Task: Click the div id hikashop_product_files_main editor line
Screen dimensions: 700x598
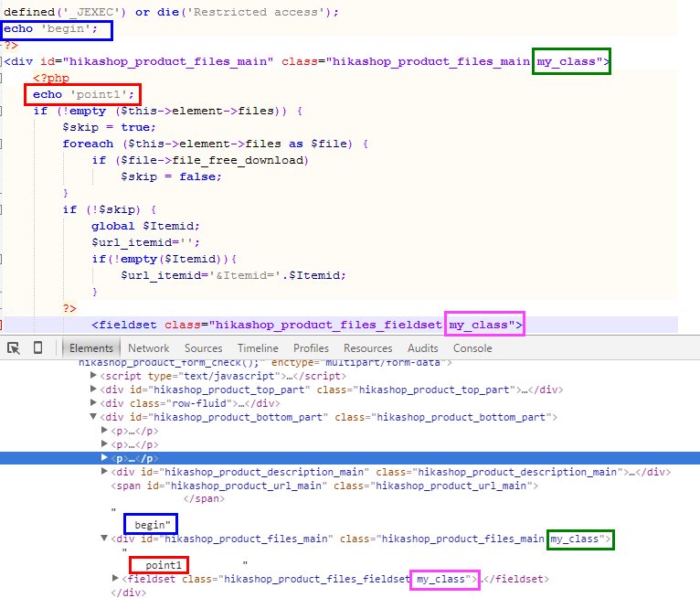Action: 307,61
